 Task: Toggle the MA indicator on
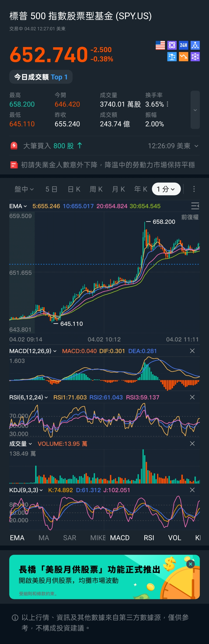tap(44, 538)
